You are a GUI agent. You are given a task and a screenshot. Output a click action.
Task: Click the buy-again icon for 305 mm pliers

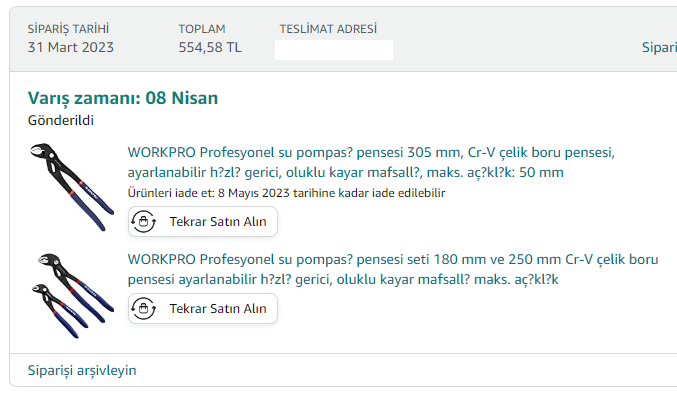tap(143, 222)
